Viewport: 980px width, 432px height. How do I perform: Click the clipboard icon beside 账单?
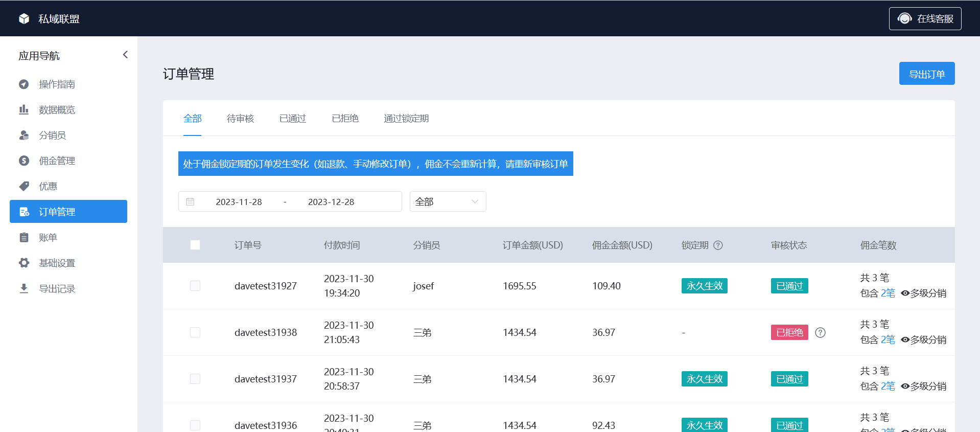click(x=24, y=238)
